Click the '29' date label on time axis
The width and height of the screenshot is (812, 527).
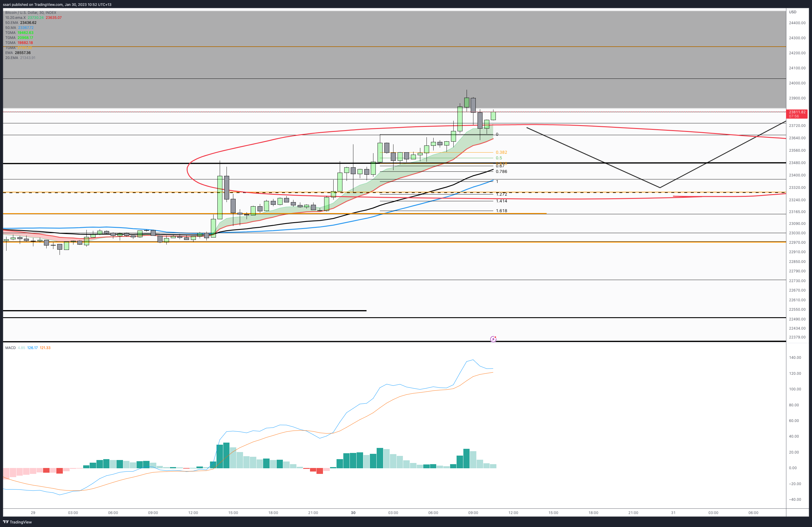(33, 513)
